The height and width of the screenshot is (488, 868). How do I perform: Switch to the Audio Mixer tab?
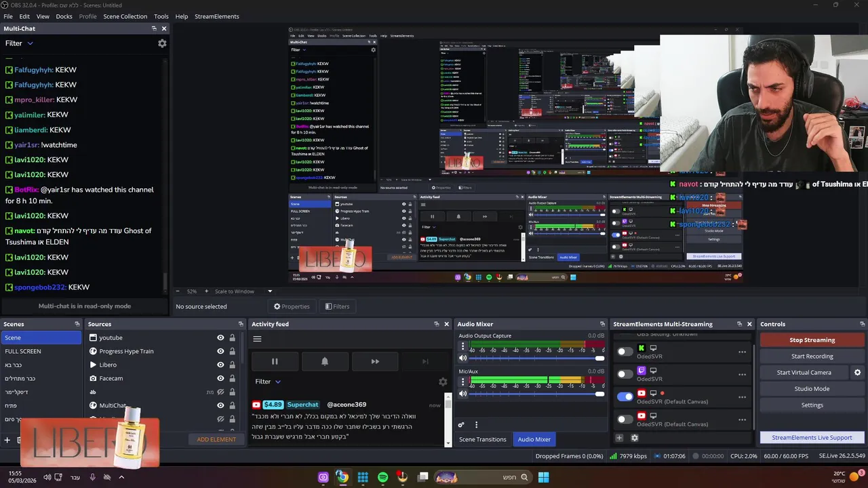[534, 439]
